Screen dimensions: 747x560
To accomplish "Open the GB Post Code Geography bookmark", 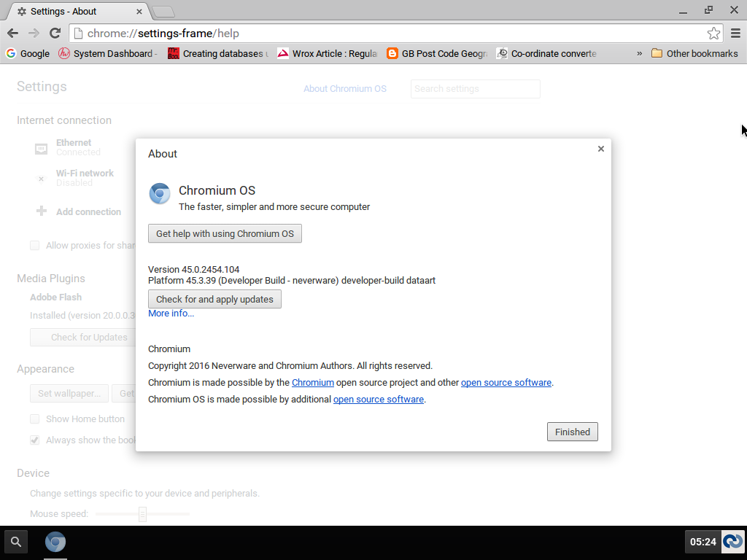I will pos(438,53).
